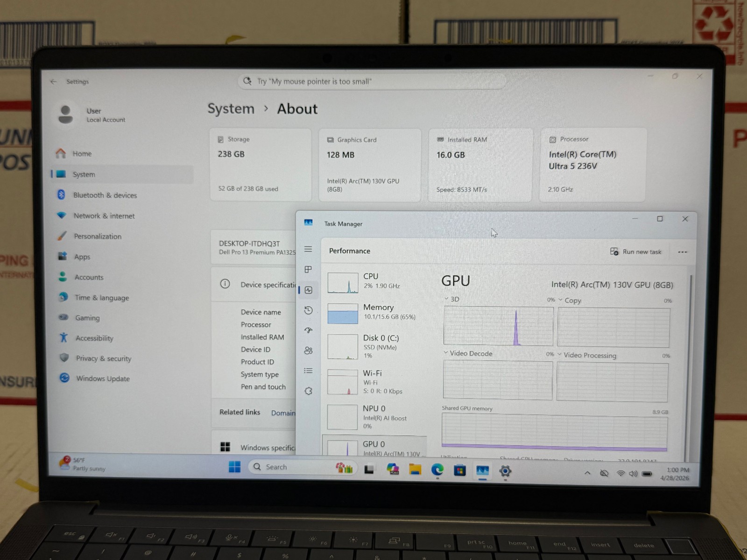The height and width of the screenshot is (560, 747).
Task: Open volume speaker tray icon
Action: click(x=633, y=473)
